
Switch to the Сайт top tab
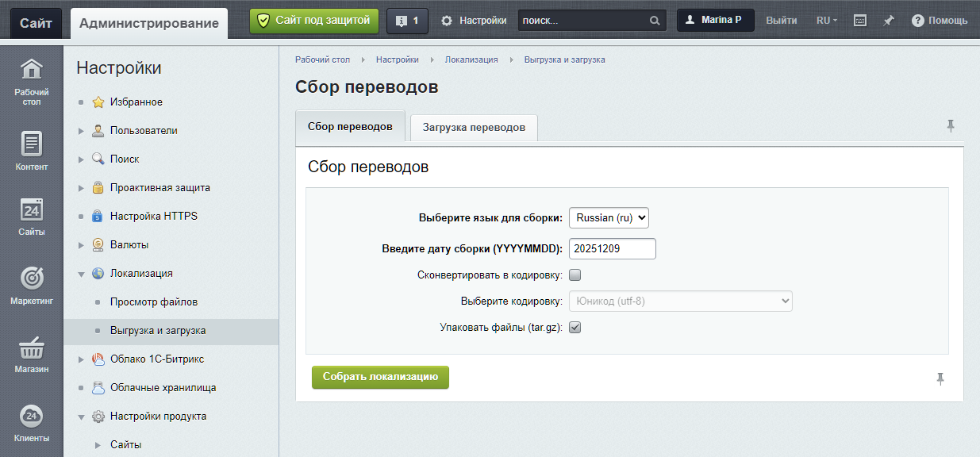click(36, 23)
